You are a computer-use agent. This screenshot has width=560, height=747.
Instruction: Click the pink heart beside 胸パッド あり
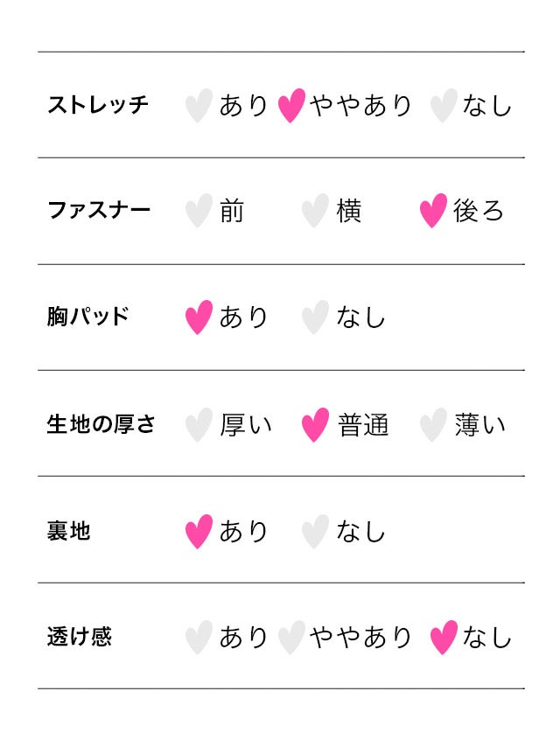coord(199,318)
